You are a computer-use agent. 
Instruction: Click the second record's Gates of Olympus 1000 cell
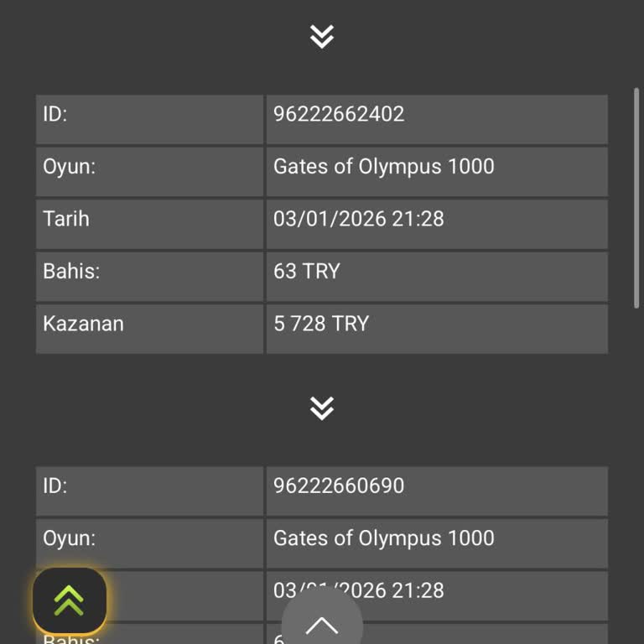(384, 538)
